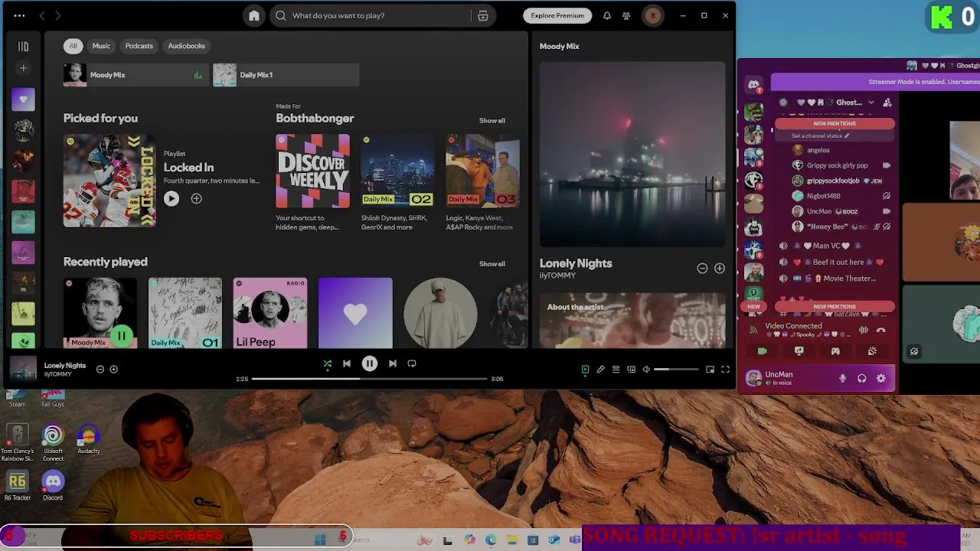Mute the Spotify volume speaker icon
980x551 pixels.
[646, 370]
